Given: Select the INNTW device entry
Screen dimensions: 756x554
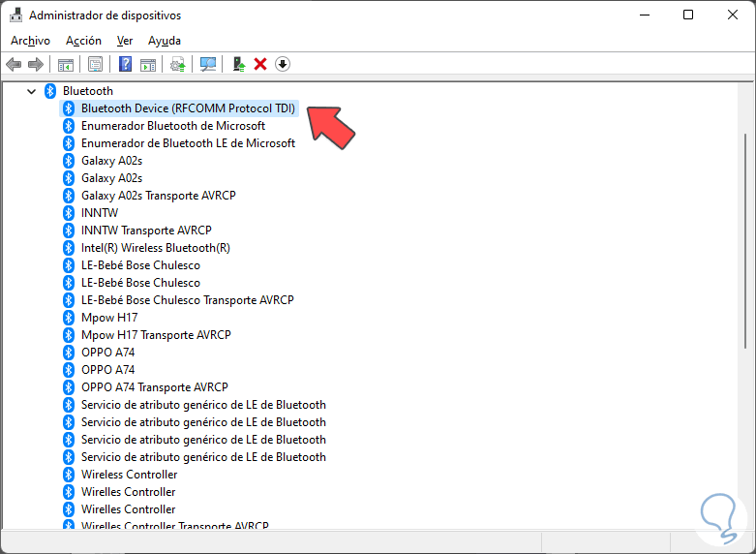Looking at the screenshot, I should 100,213.
